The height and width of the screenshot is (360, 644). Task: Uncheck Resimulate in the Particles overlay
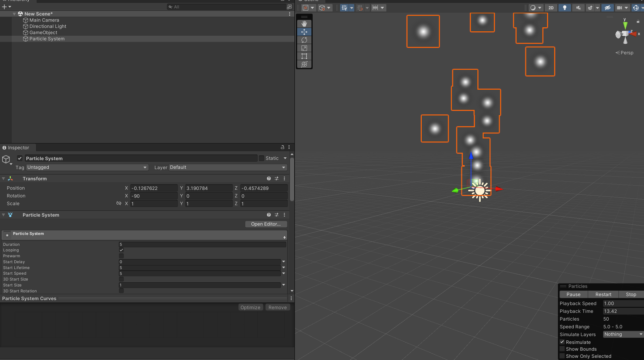click(x=562, y=342)
